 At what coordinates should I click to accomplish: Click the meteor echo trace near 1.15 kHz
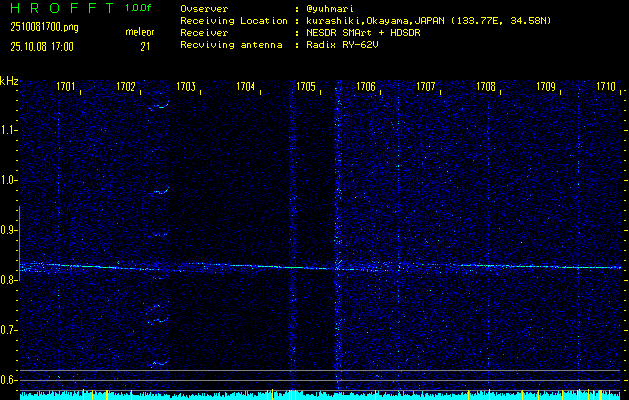coord(159,104)
